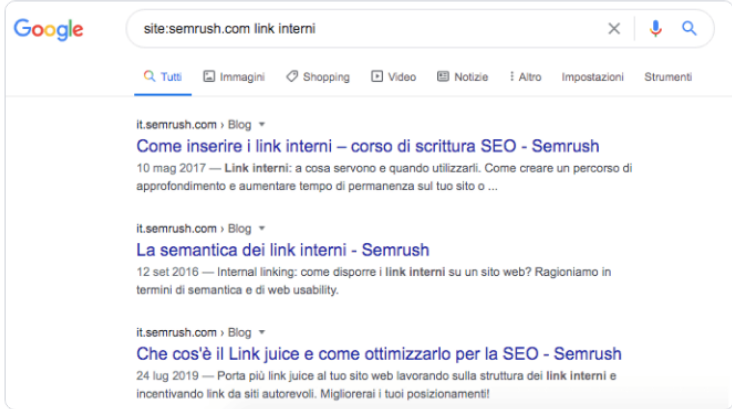
Task: Go to the Notizie tab
Action: [462, 77]
